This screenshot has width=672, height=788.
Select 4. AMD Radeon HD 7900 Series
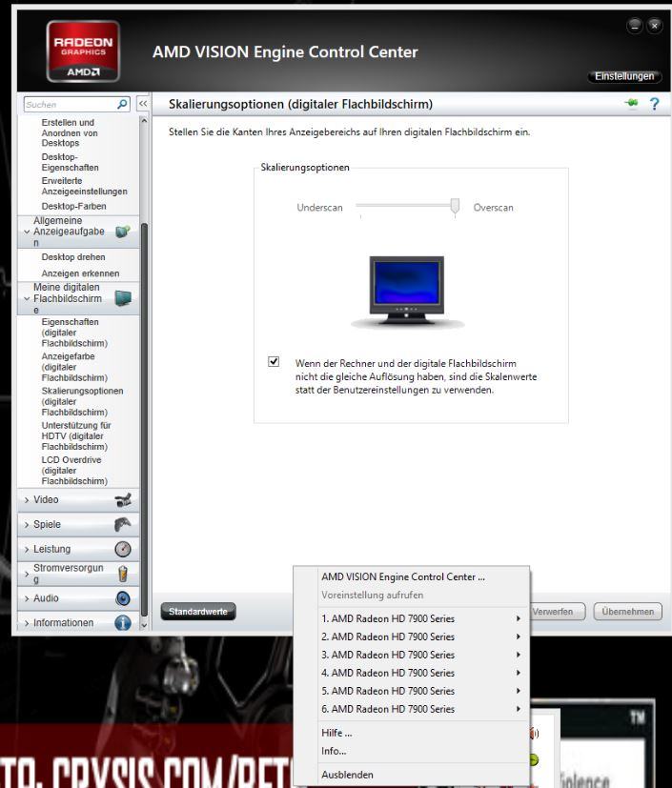(411, 673)
